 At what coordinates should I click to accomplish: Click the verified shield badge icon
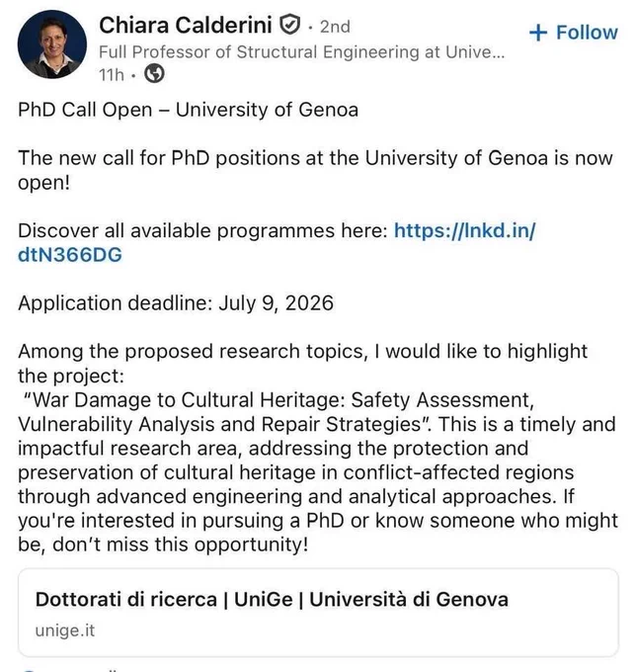pos(290,25)
